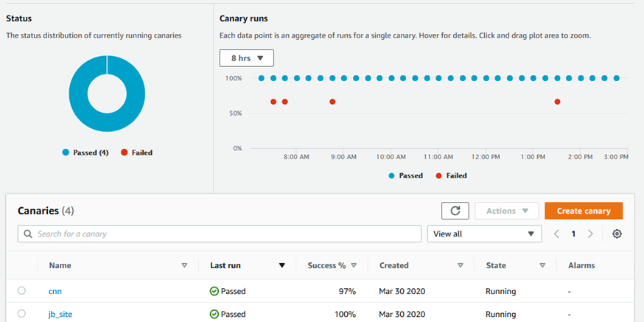Go to previous page chevron
Image resolution: width=644 pixels, height=322 pixels.
click(556, 234)
